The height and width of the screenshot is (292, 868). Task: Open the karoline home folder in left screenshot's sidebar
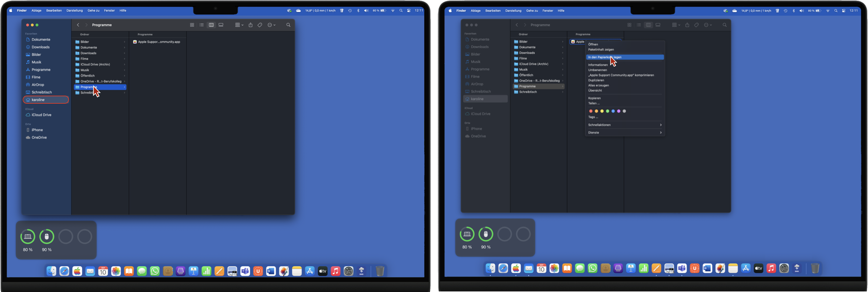tap(46, 100)
